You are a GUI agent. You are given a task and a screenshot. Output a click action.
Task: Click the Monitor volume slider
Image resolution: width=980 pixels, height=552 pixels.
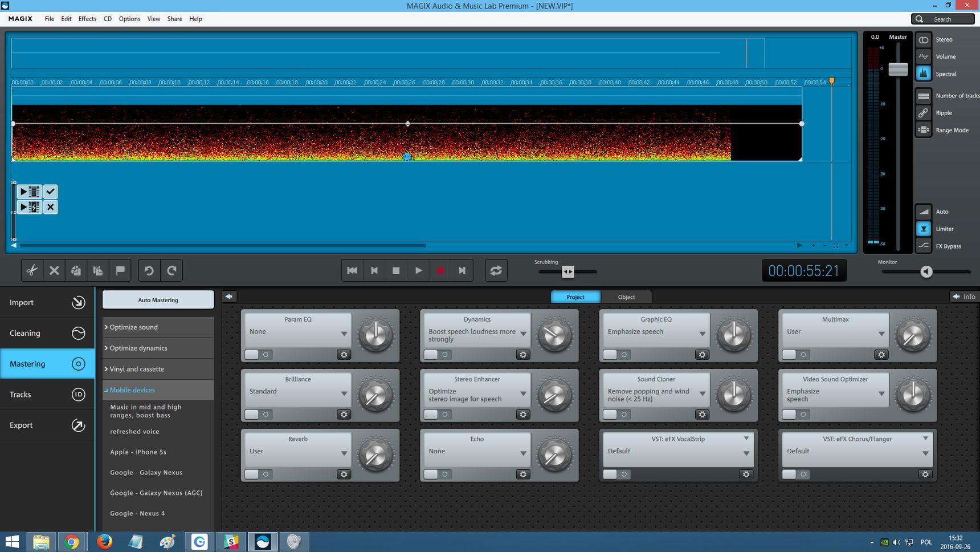tap(926, 272)
